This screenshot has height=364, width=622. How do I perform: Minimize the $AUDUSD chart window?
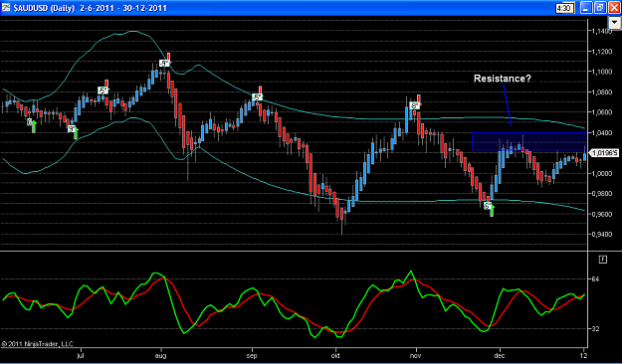pos(586,8)
